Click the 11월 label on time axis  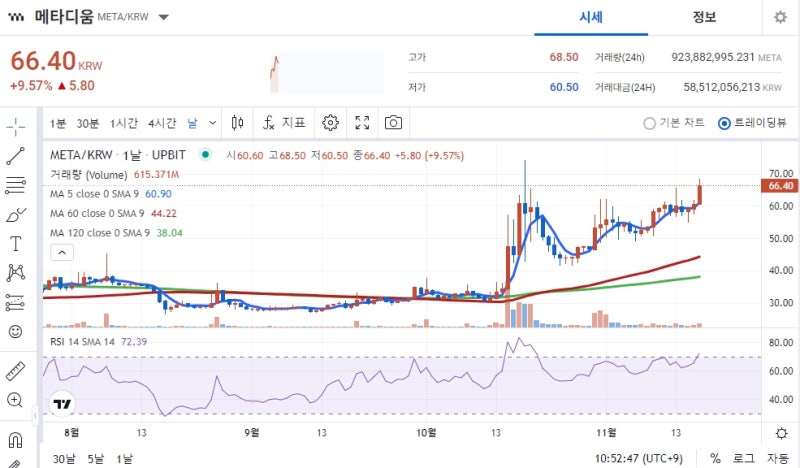606,433
